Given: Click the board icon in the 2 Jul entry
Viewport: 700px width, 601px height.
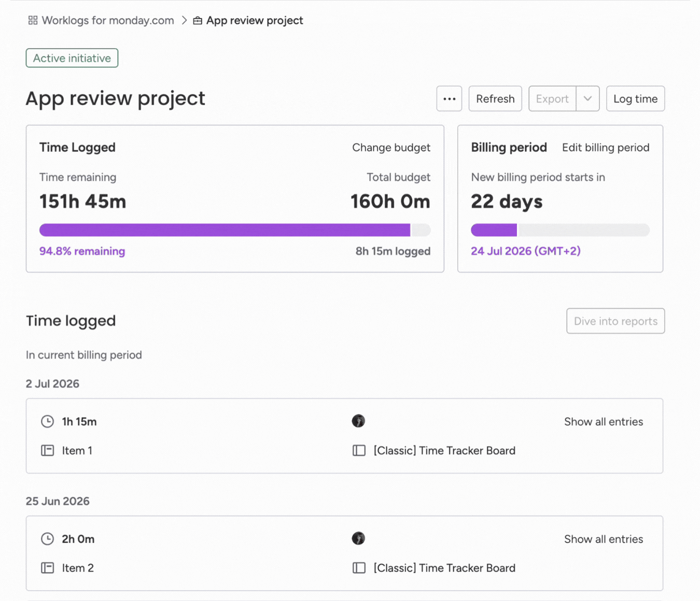Looking at the screenshot, I should coord(359,450).
